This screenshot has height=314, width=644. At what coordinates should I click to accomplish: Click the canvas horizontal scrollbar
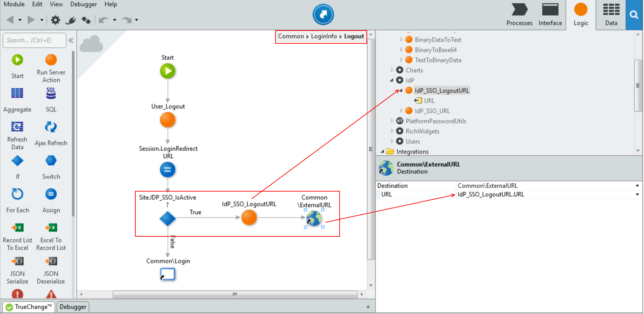[x=234, y=294]
